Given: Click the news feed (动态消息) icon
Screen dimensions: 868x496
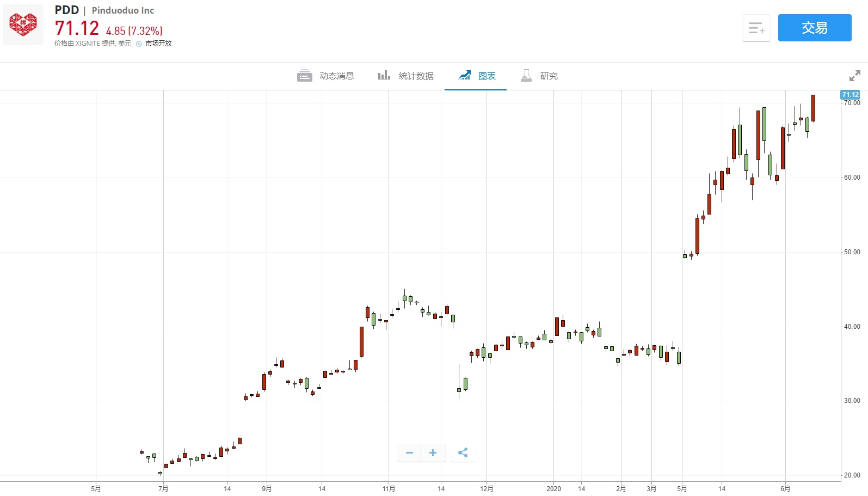Looking at the screenshot, I should [305, 76].
